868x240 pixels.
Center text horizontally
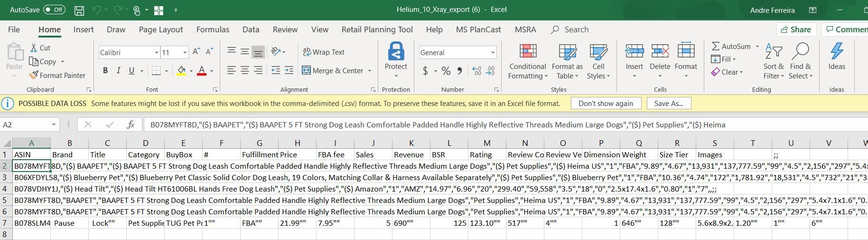[245, 70]
